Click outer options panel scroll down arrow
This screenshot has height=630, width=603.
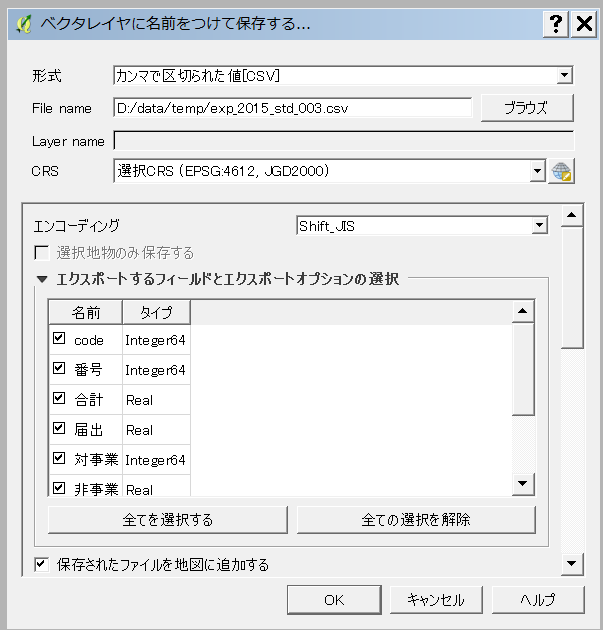click(x=572, y=564)
